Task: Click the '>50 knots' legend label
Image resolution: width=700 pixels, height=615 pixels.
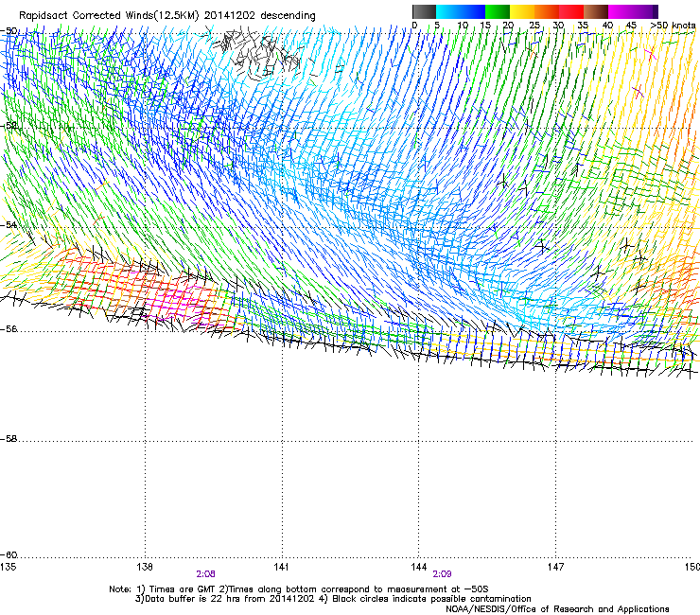Action: pos(673,26)
